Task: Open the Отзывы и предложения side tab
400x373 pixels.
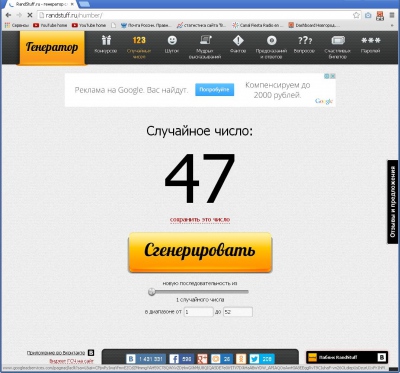Action: (x=393, y=202)
